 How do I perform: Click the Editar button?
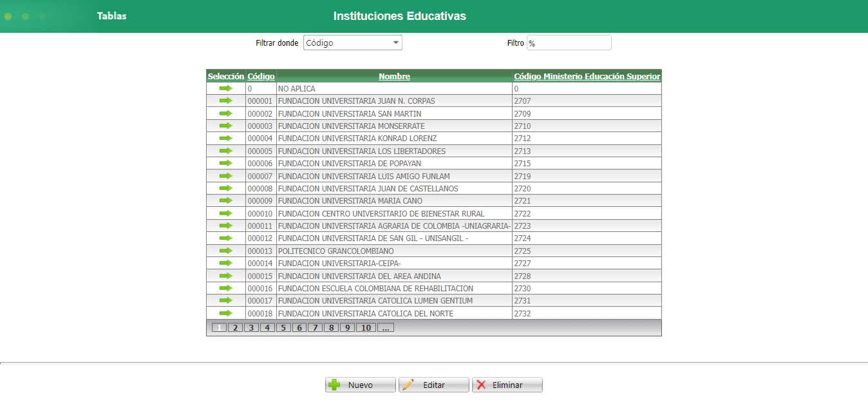(434, 385)
